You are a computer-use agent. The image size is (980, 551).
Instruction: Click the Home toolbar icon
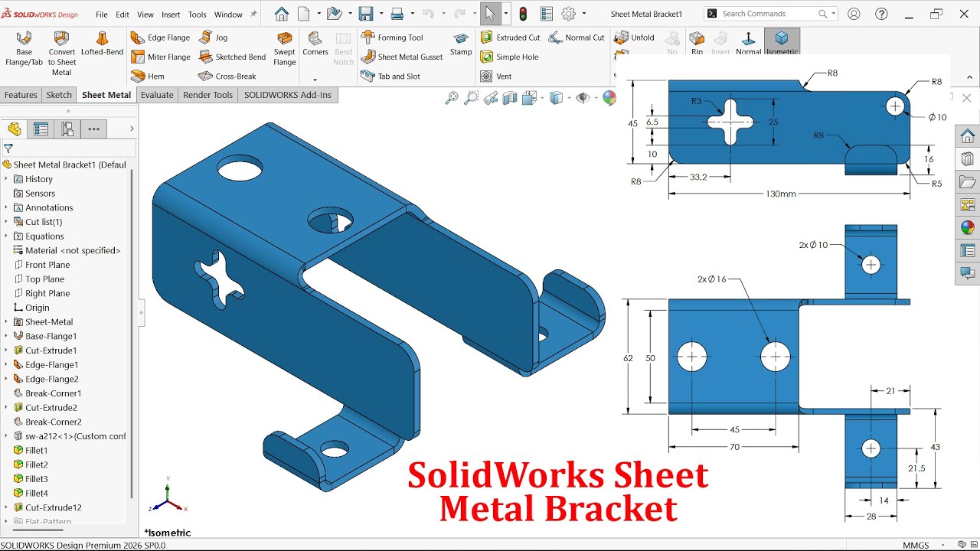tap(282, 14)
